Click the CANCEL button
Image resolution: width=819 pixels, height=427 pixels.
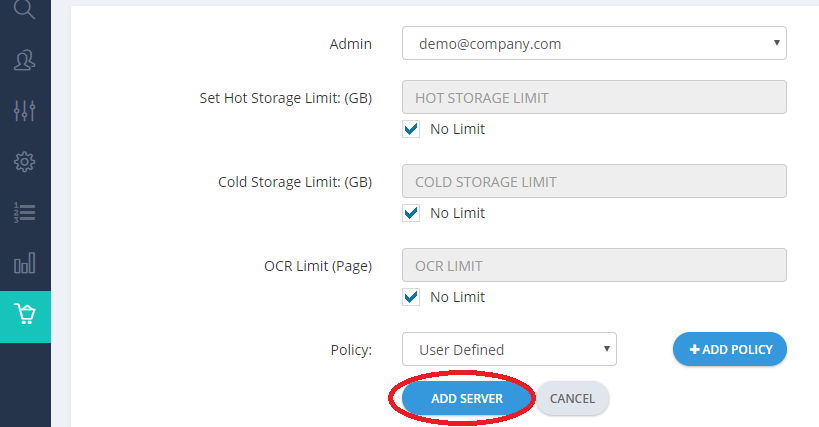[572, 398]
